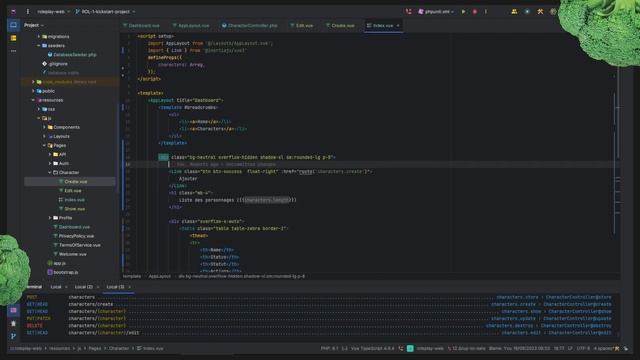
Task: Collapse the resources folder
Action: (33, 100)
